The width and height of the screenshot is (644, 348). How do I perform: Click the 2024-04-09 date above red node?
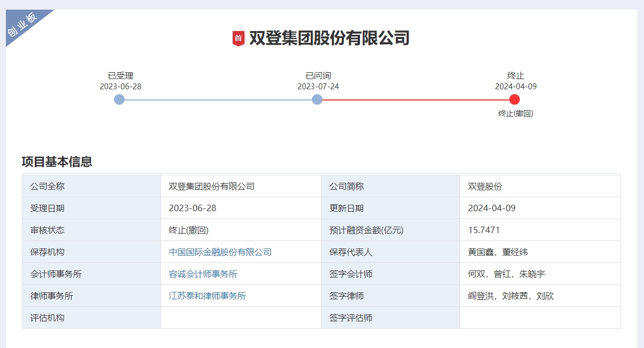[x=516, y=87]
